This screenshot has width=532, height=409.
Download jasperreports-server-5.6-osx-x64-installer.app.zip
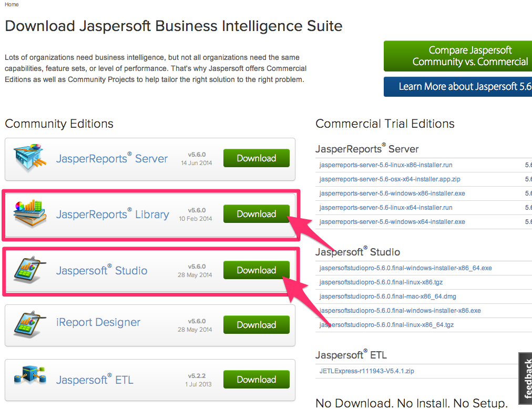(390, 179)
